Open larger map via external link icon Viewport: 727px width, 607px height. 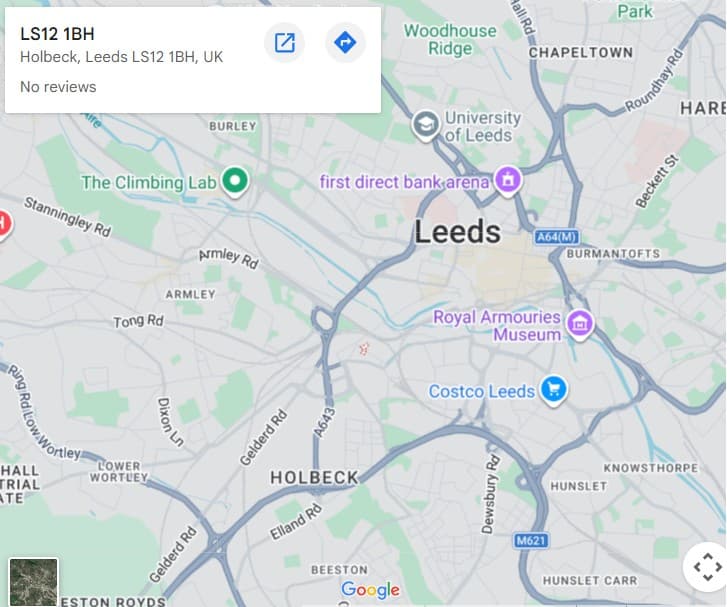click(x=285, y=42)
